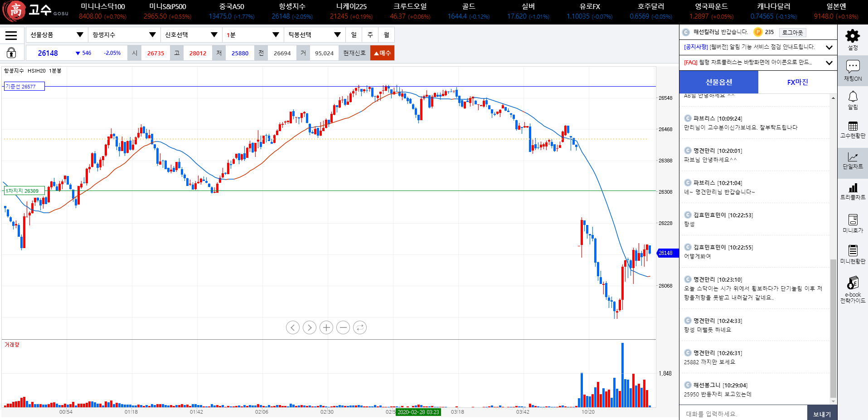Select 영국파운드 in the top ticker
Viewport: 868px width, 420px height.
pyautogui.click(x=711, y=11)
